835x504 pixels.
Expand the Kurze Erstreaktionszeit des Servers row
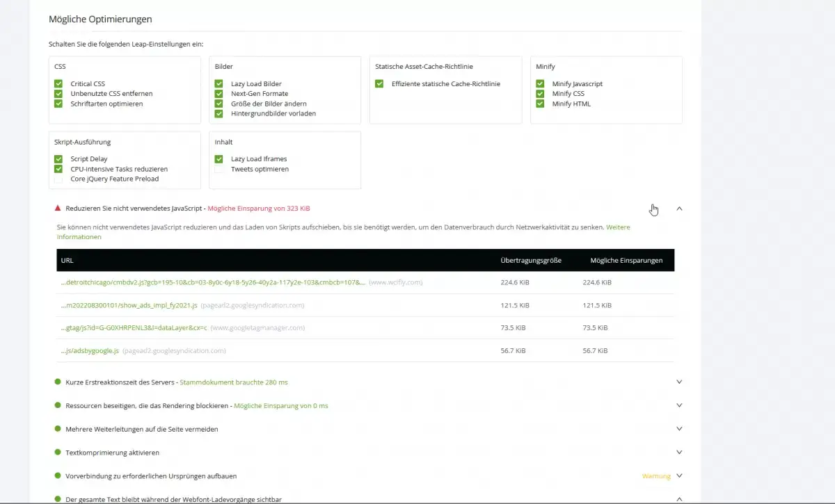click(x=679, y=382)
